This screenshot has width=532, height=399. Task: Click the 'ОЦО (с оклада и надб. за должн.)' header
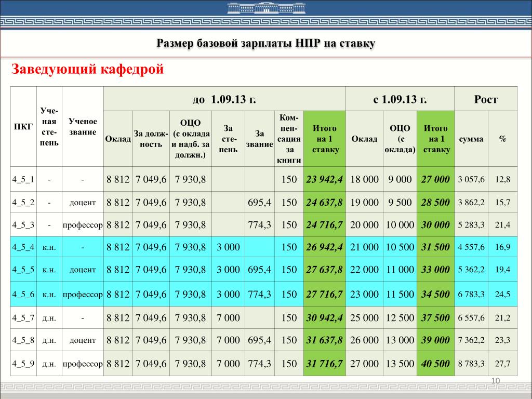coord(190,139)
